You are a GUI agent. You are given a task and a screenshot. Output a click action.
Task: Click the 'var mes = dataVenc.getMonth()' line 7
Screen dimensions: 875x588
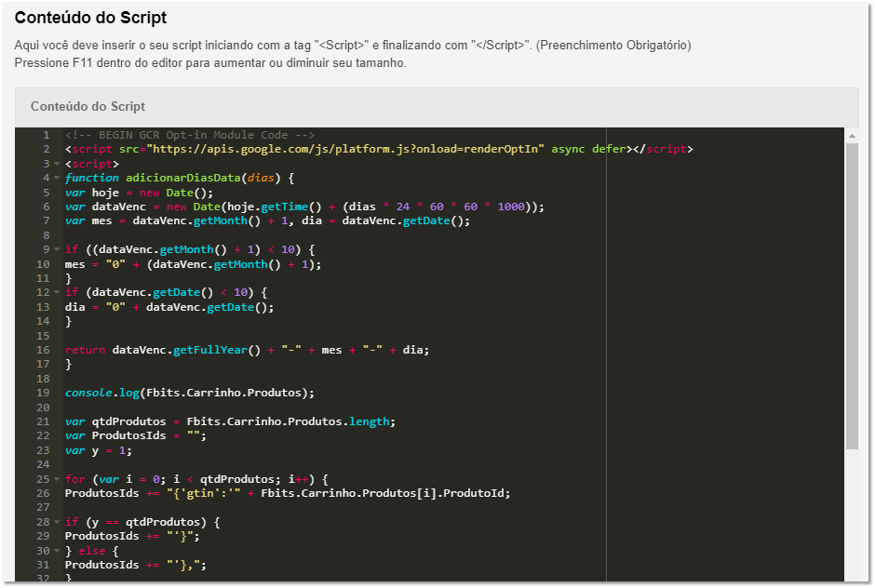click(x=267, y=220)
